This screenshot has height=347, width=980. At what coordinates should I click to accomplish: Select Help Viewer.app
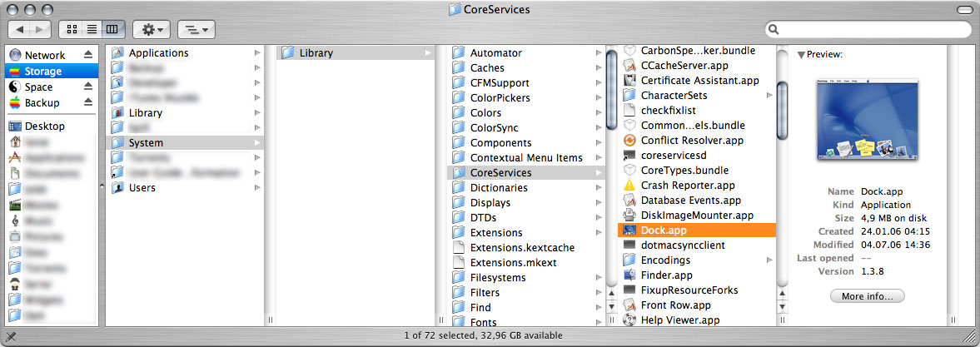(x=696, y=320)
